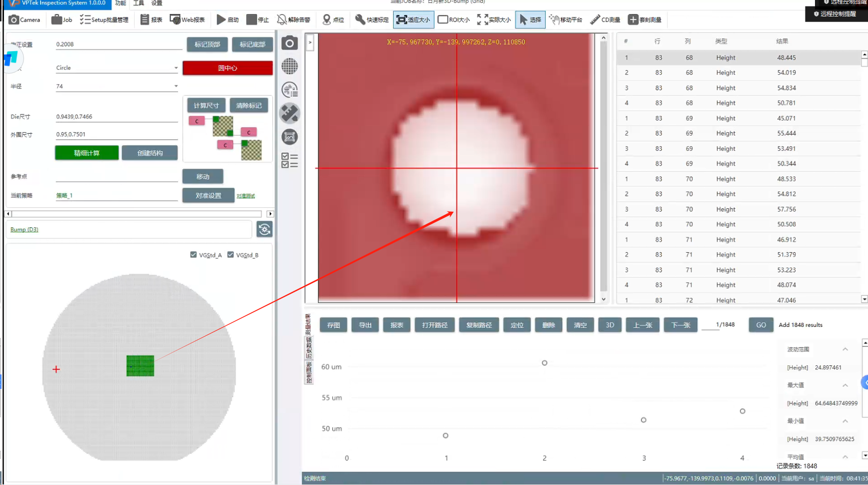Viewport: 868px width, 485px height.
Task: Open the 点位 location toolbar item
Action: tap(333, 20)
